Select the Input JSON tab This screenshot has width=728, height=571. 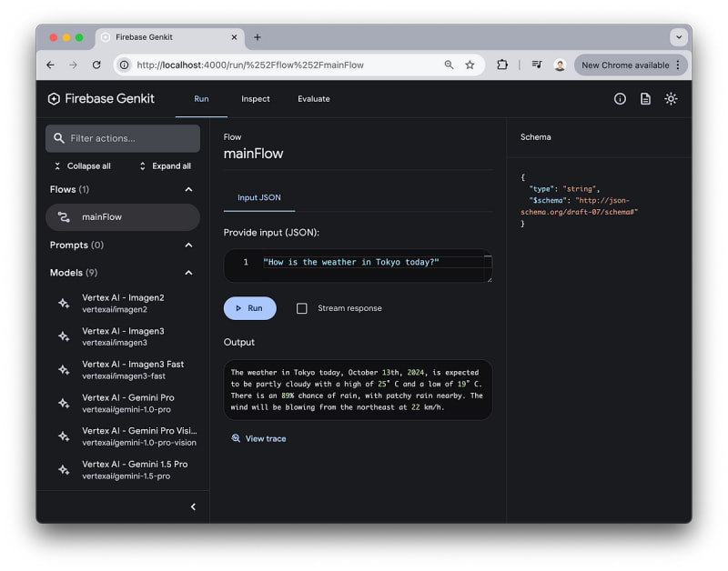[259, 197]
